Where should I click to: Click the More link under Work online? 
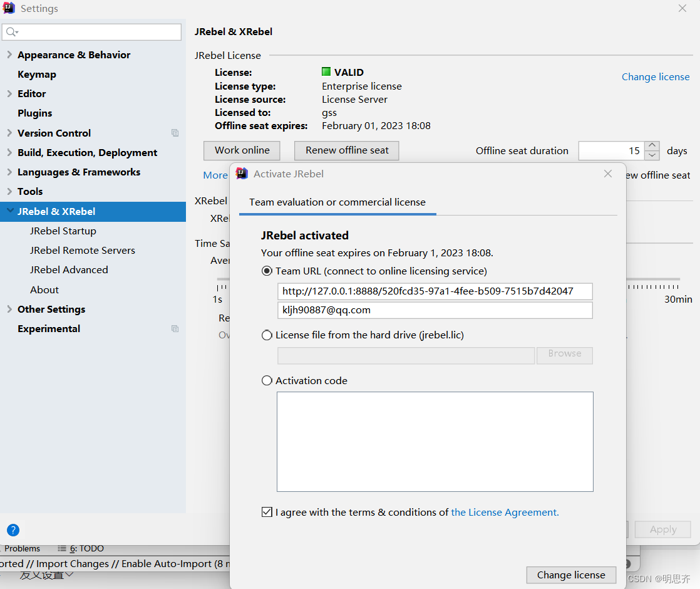(215, 175)
